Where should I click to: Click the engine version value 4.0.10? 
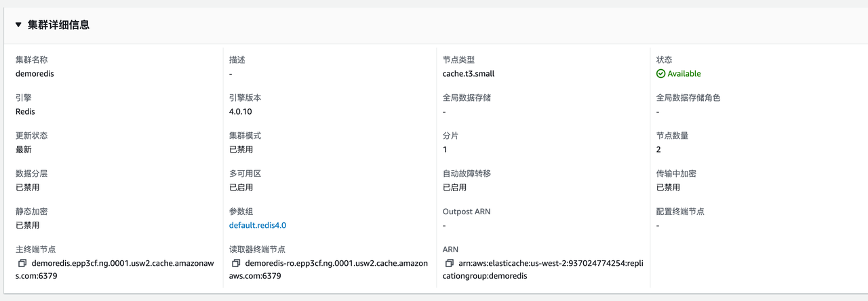(241, 111)
